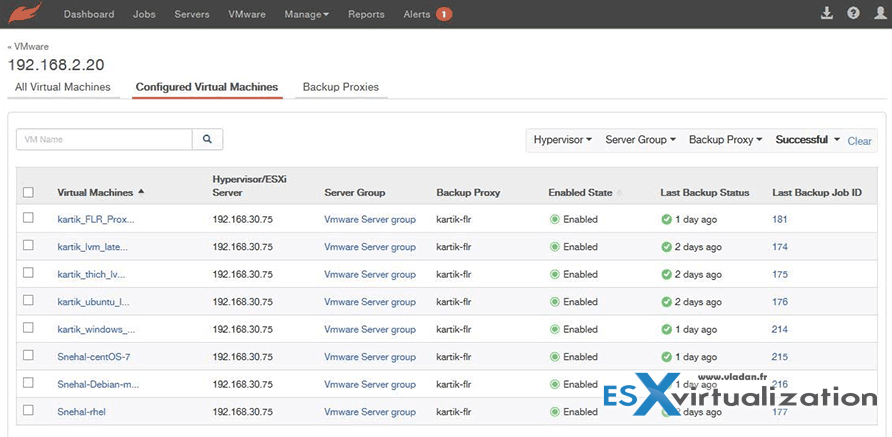Image resolution: width=892 pixels, height=437 pixels.
Task: Open the help question mark icon
Action: (853, 14)
